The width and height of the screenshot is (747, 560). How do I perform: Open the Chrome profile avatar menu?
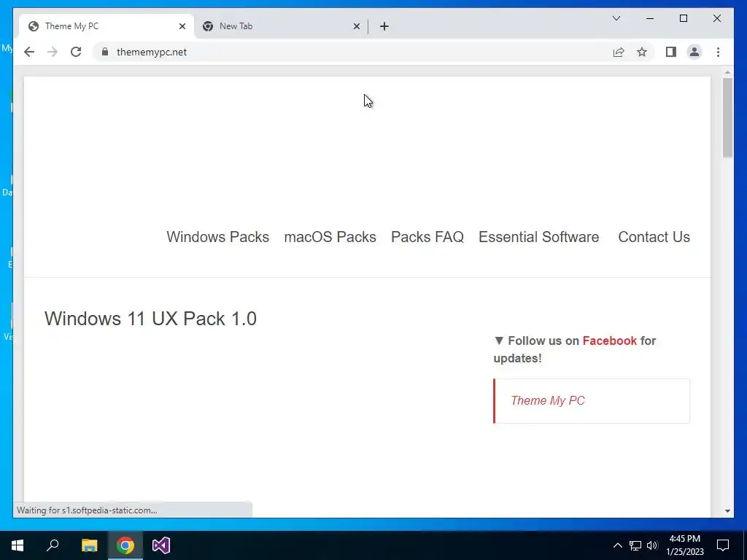tap(694, 52)
